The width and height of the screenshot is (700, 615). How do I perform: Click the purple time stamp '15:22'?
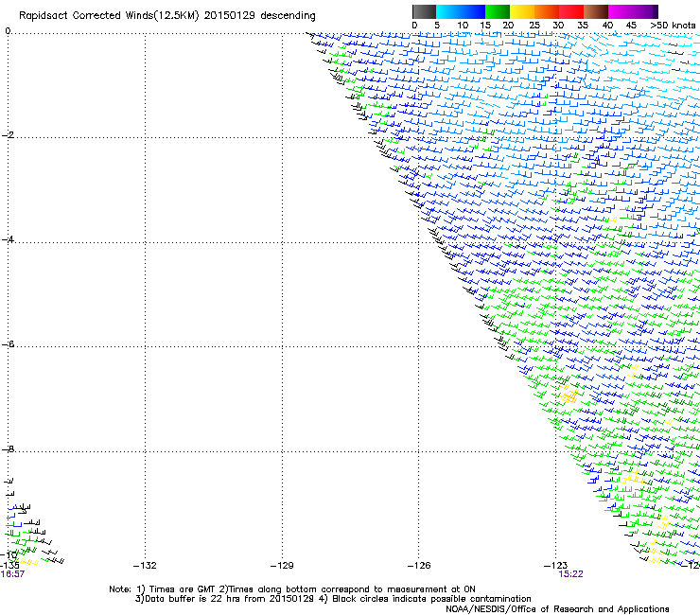click(x=571, y=574)
